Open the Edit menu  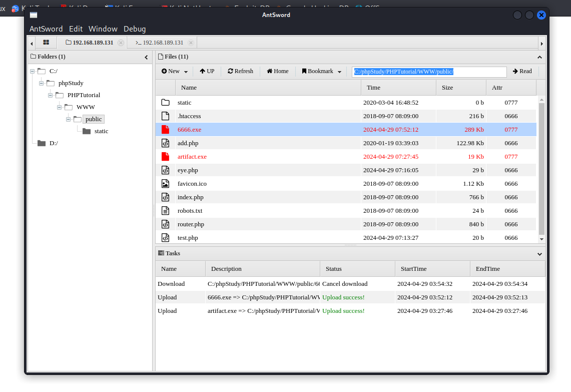76,29
